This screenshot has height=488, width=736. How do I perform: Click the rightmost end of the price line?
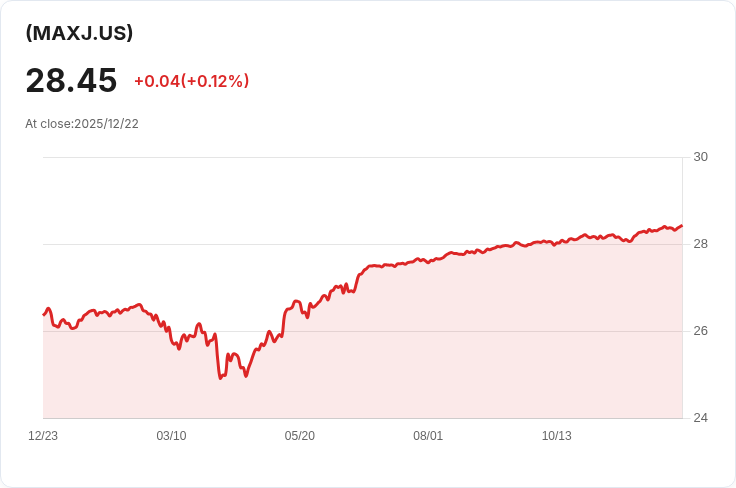coord(682,226)
